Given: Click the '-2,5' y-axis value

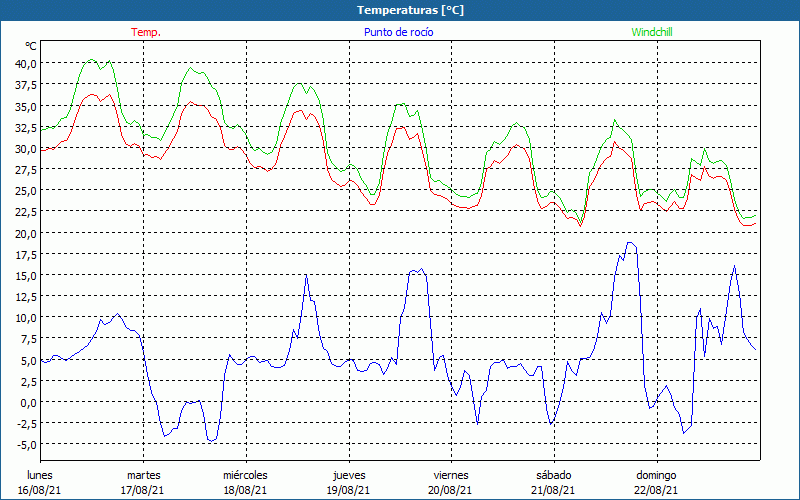Looking at the screenshot, I should coord(28,424).
